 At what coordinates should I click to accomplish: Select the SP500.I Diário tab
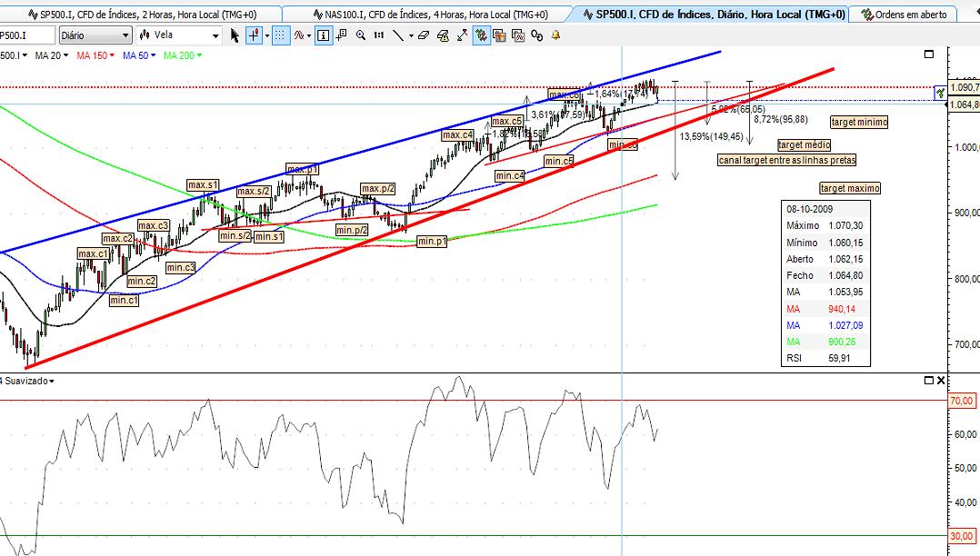[714, 14]
